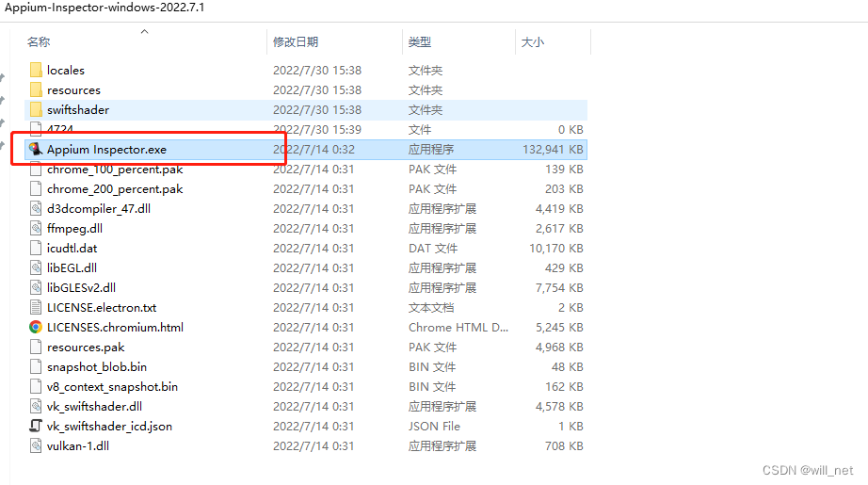This screenshot has width=868, height=485.
Task: Click the 文本文档 type cell
Action: pos(431,307)
